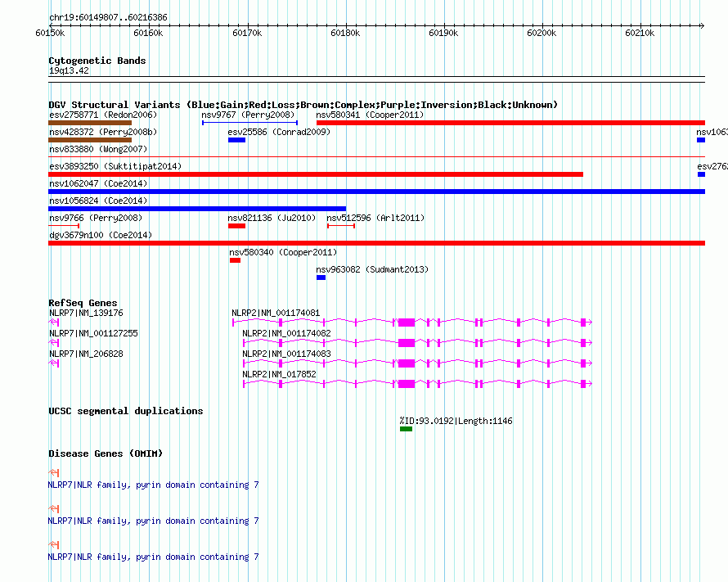Click the first OMIM NLRP7 orange arrow glyph
This screenshot has height=582, width=728.
click(54, 473)
